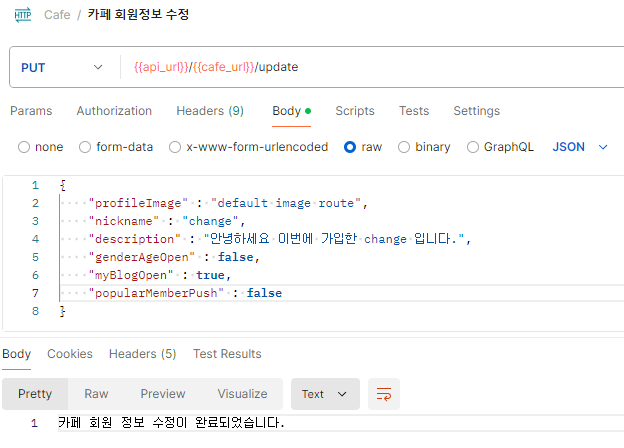Click the closing brace on line 8
The height and width of the screenshot is (448, 624).
(62, 311)
